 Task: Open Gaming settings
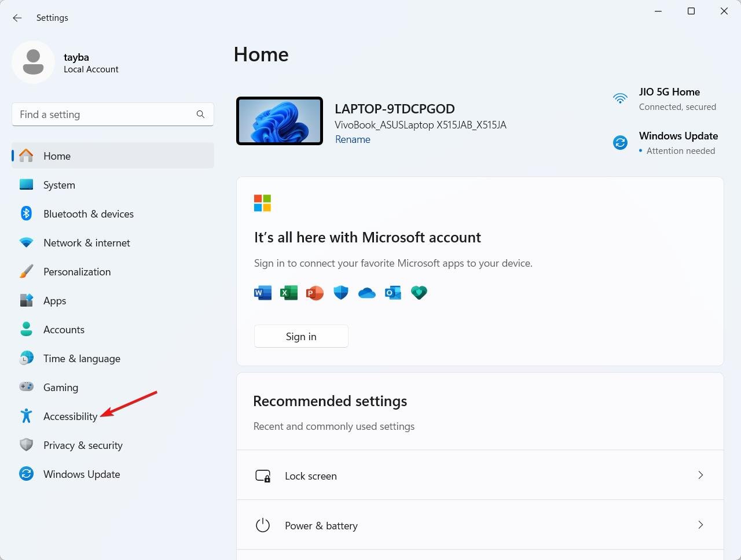click(x=113, y=387)
